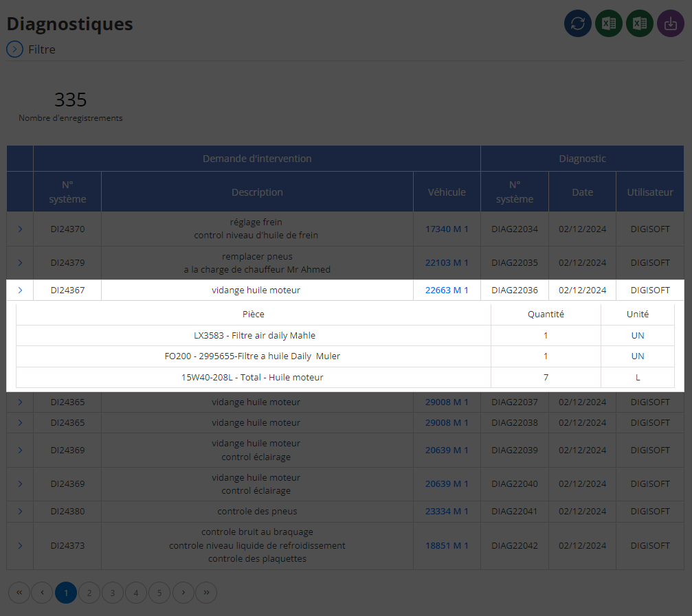Open vehicle link 17340 M 1

coord(447,229)
